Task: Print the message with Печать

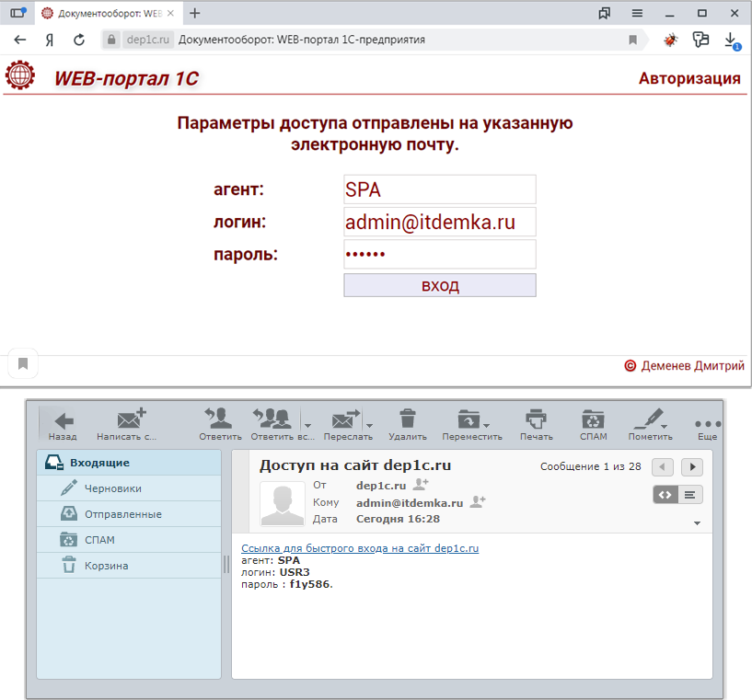Action: point(537,424)
